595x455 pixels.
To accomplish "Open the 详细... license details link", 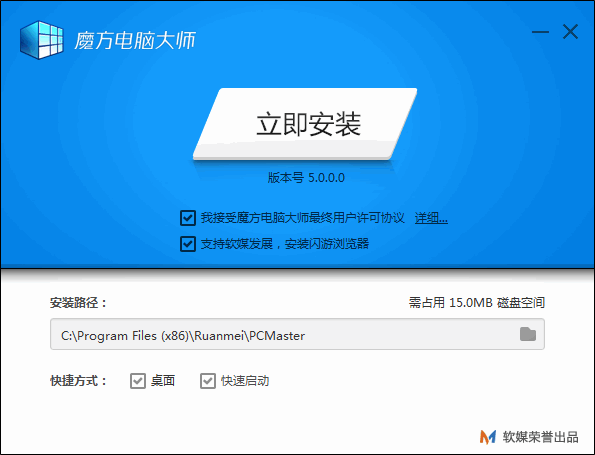I will [431, 218].
